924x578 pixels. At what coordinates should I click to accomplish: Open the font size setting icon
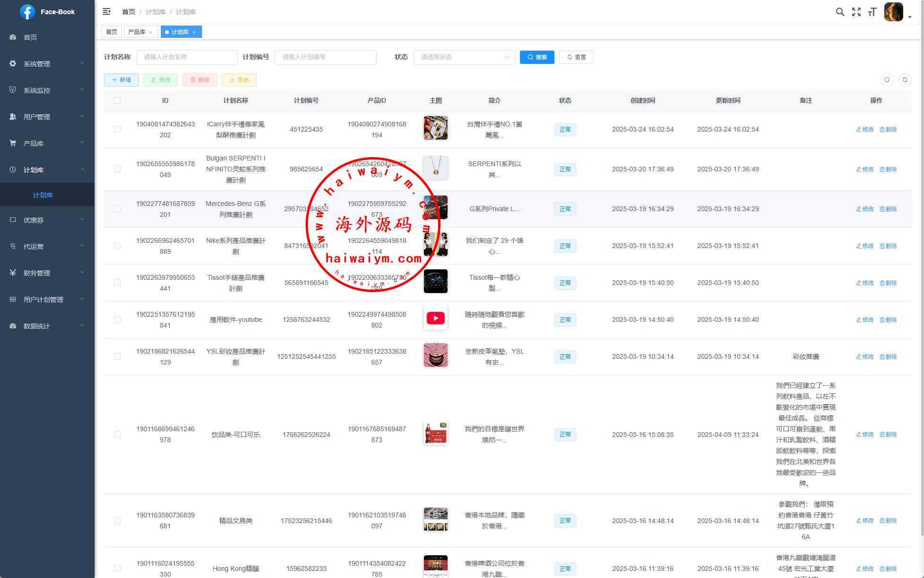pyautogui.click(x=872, y=12)
